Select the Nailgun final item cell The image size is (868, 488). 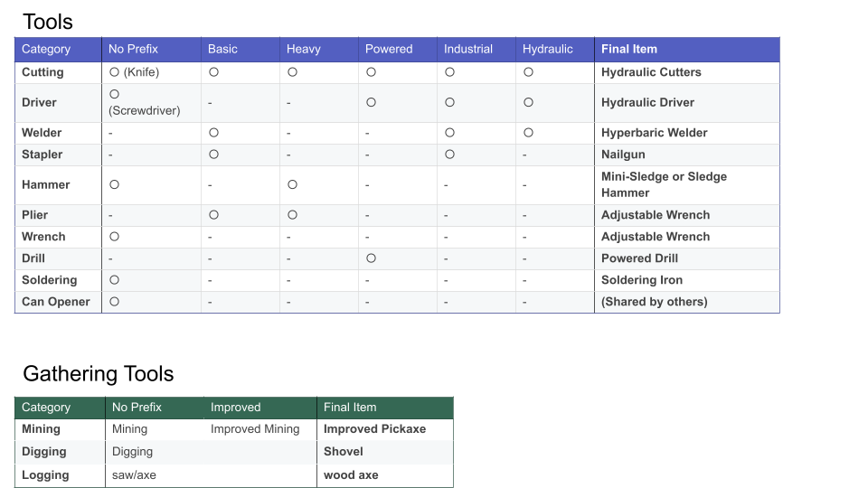click(623, 155)
